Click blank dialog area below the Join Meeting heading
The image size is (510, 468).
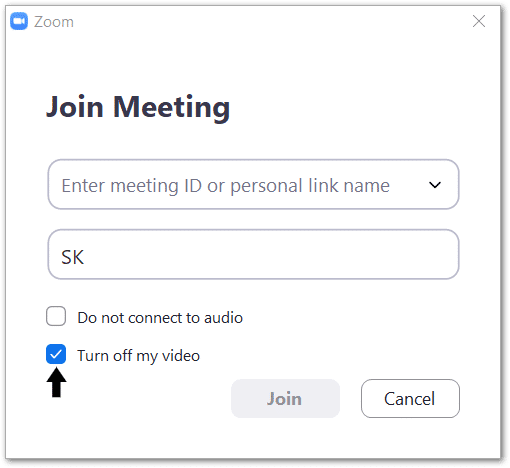coord(253,142)
